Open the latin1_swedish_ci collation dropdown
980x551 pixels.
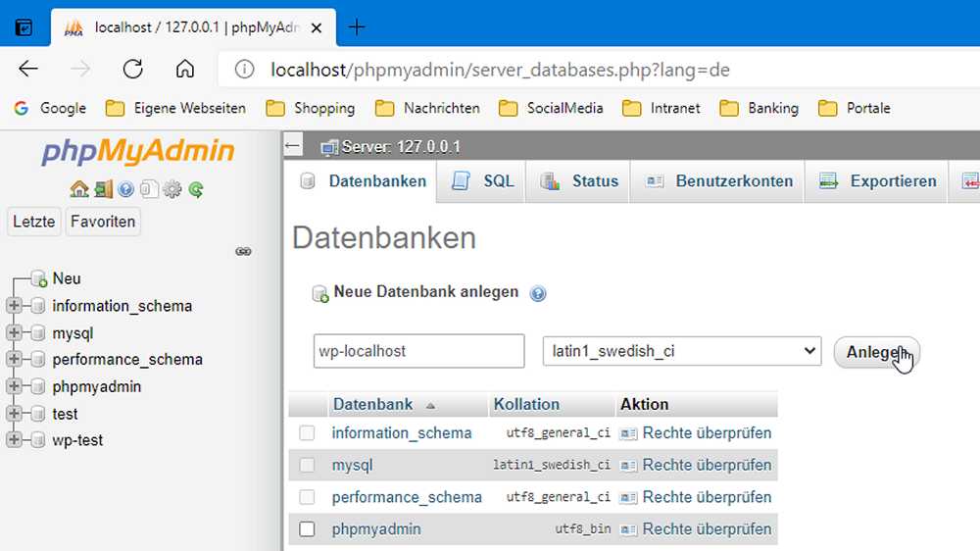pyautogui.click(x=682, y=351)
